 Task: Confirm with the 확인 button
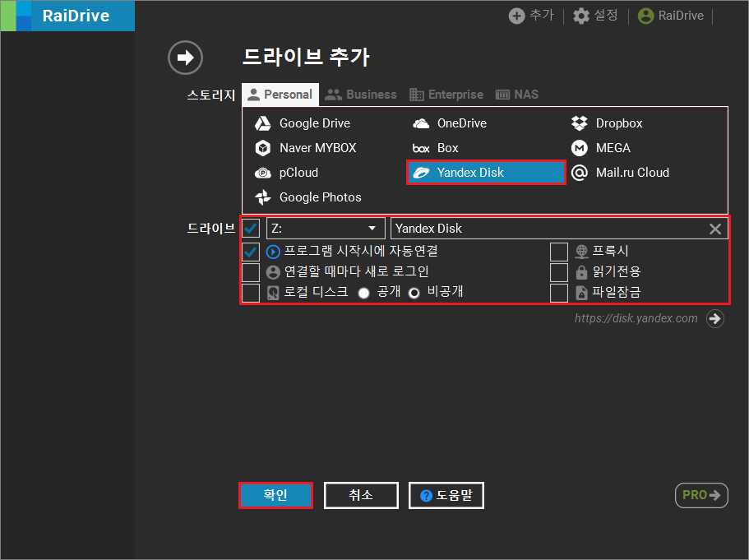coord(275,496)
